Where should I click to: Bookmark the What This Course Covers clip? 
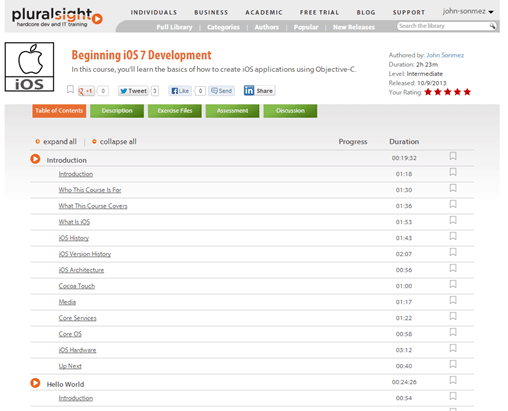coord(453,204)
